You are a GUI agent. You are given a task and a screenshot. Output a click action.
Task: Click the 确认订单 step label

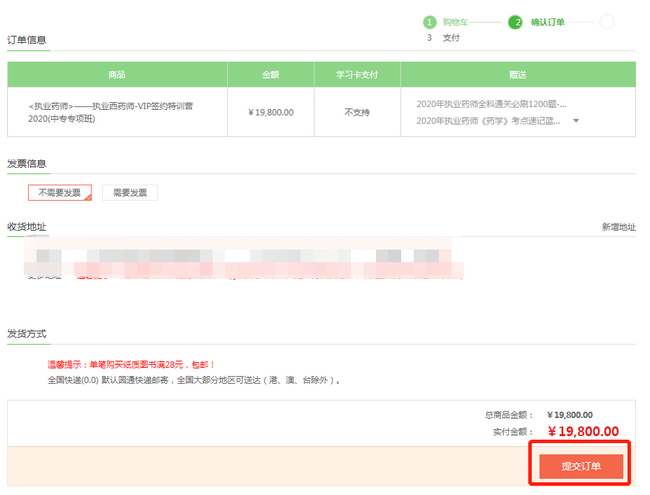click(547, 21)
